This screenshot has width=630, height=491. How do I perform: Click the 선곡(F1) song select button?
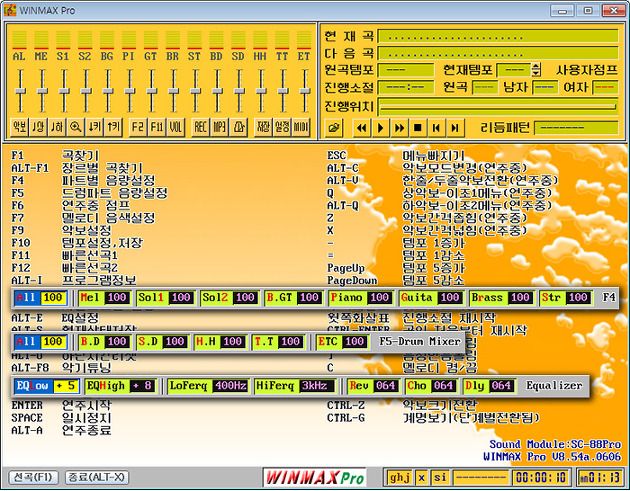pos(33,477)
